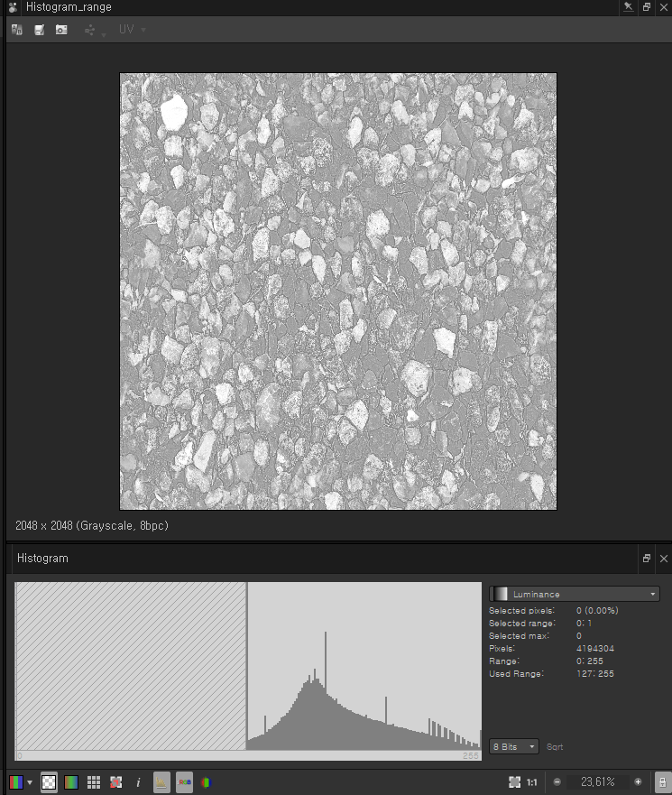Click the red focus/frame icon in bottom toolbar
The width and height of the screenshot is (672, 795).
coord(116,782)
